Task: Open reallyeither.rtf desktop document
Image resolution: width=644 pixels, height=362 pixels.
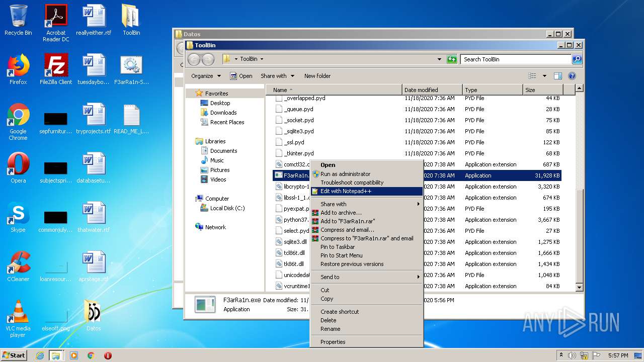Action: click(94, 20)
